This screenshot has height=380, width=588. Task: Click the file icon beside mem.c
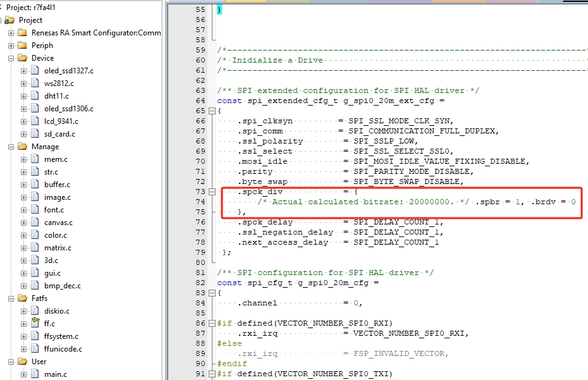tap(35, 159)
